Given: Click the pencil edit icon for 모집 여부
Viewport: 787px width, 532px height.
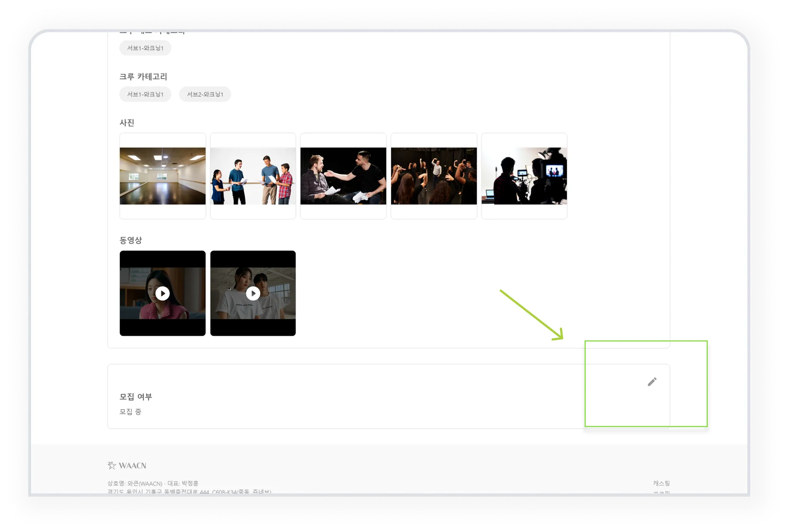Looking at the screenshot, I should [652, 382].
